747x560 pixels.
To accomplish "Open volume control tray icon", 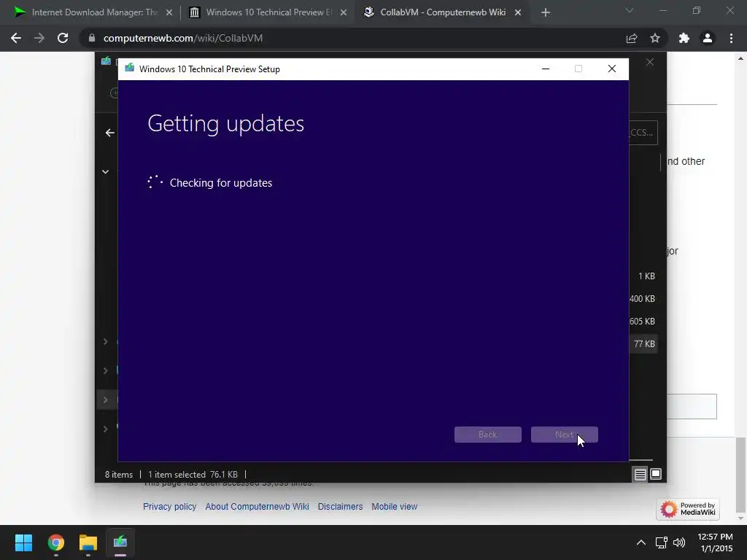I will [x=679, y=542].
